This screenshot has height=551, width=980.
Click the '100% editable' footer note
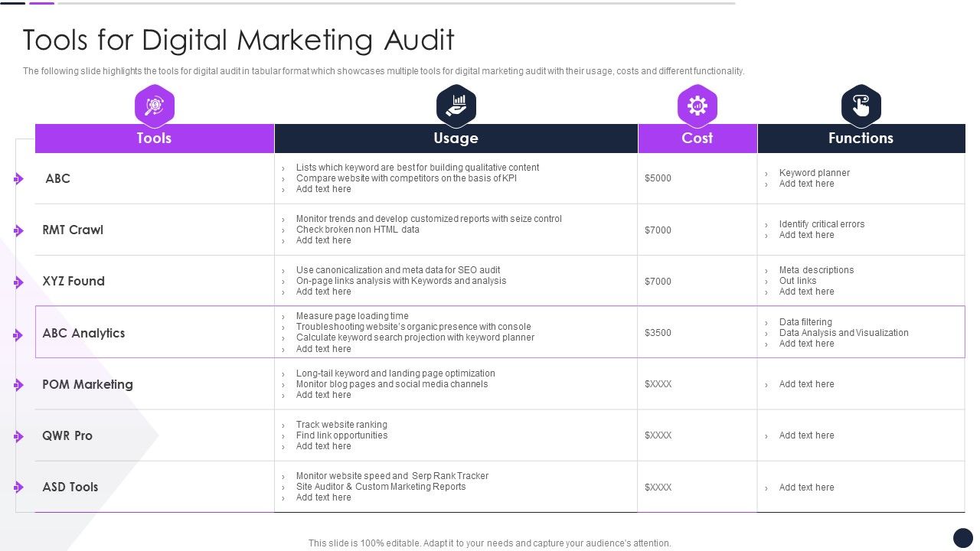click(x=490, y=543)
